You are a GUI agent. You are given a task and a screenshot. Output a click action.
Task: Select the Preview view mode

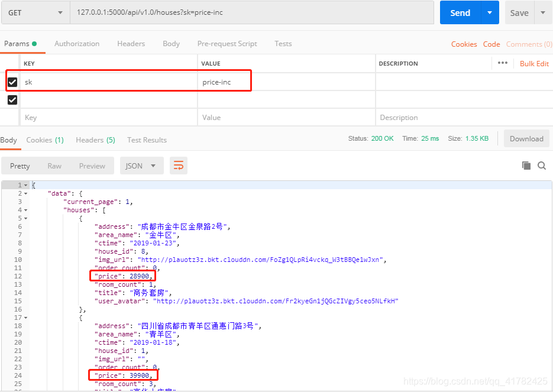tap(92, 166)
